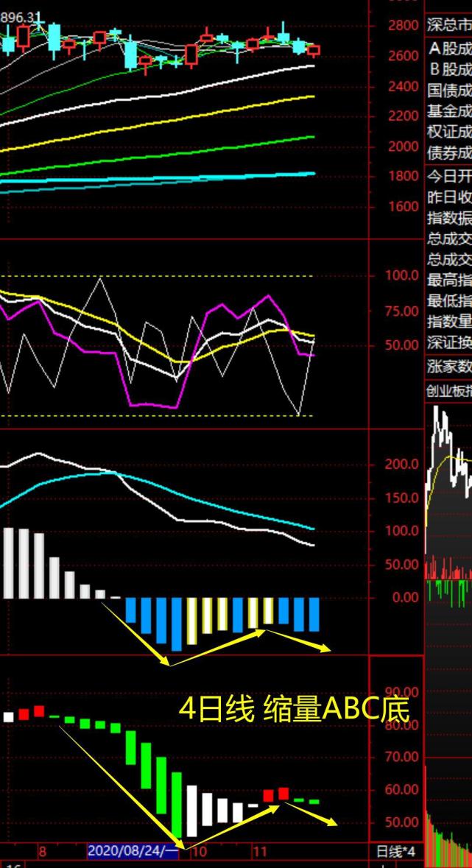The image size is (472, 868).
Task: Click the 基金成 entry in side panel
Action: [448, 111]
